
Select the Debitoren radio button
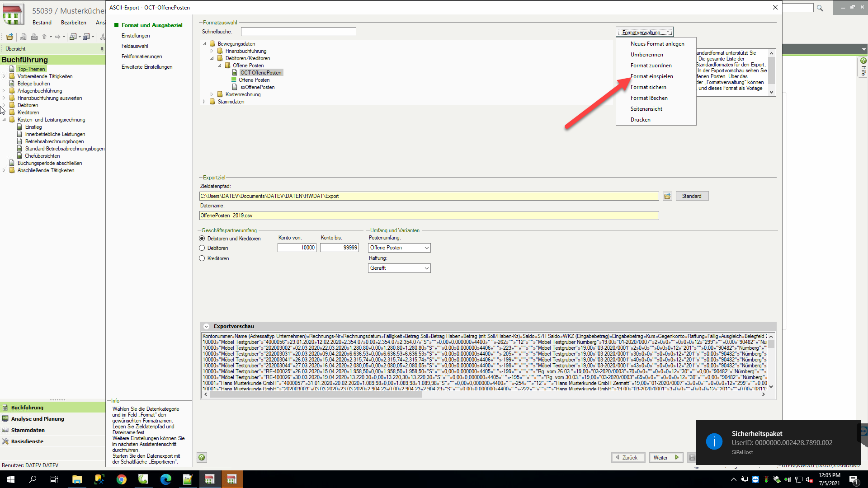(202, 248)
